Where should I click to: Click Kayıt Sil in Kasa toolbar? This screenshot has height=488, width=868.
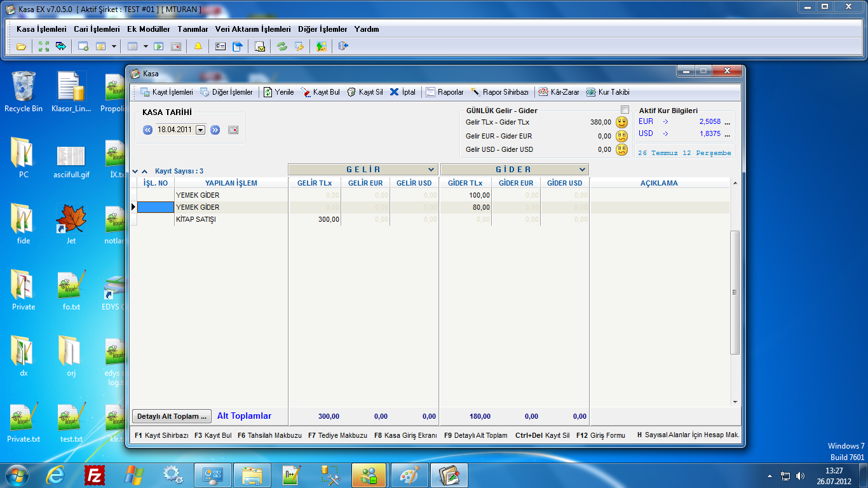[365, 92]
